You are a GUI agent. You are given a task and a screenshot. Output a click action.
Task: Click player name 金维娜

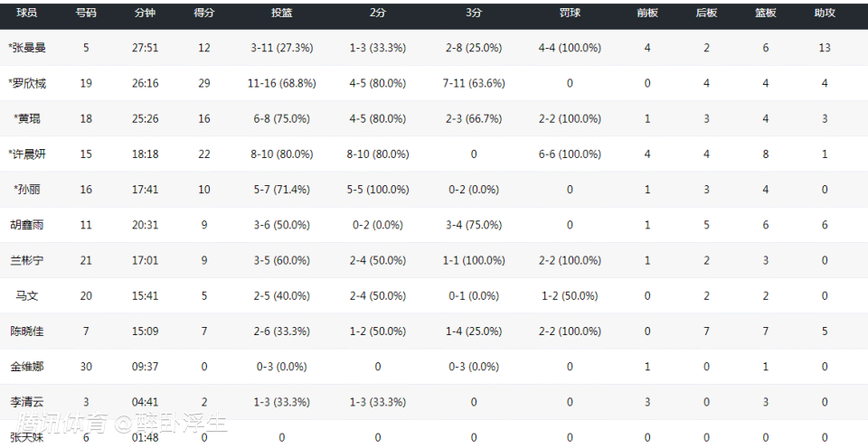[x=27, y=367]
